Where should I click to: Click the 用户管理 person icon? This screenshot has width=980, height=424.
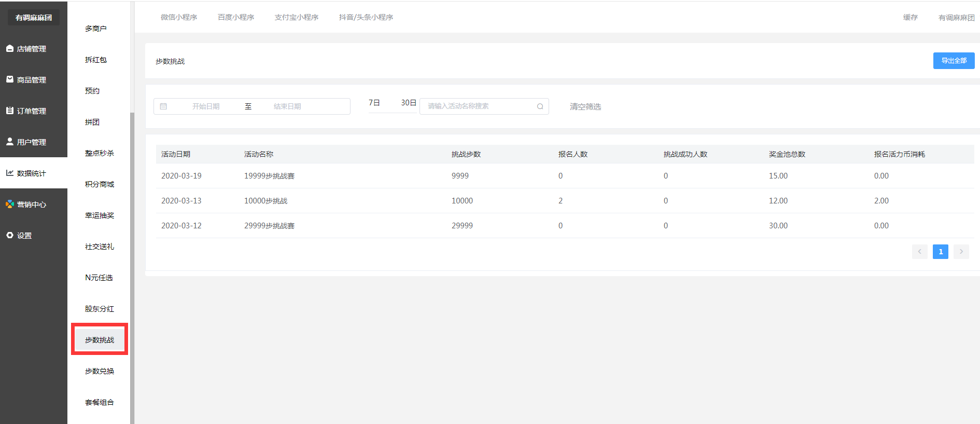(10, 142)
